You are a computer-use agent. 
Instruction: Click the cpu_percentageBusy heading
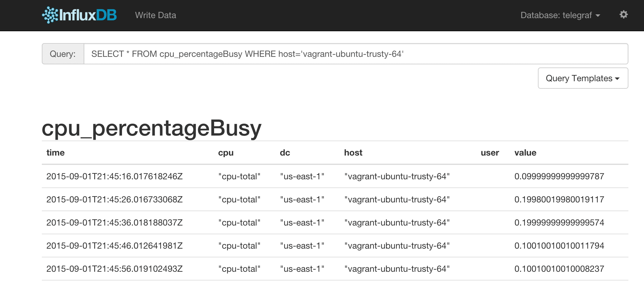coord(151,128)
